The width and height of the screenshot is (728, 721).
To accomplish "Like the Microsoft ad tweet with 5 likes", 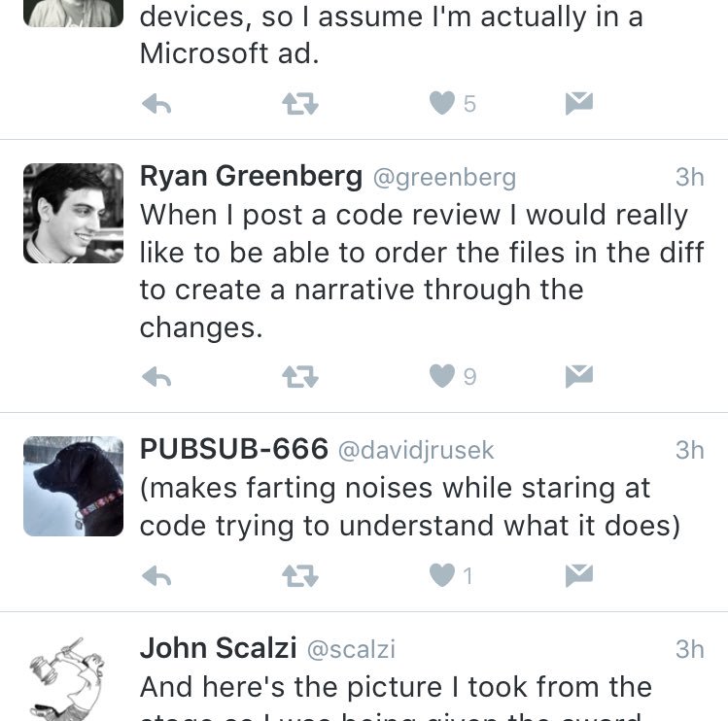I will 442,103.
